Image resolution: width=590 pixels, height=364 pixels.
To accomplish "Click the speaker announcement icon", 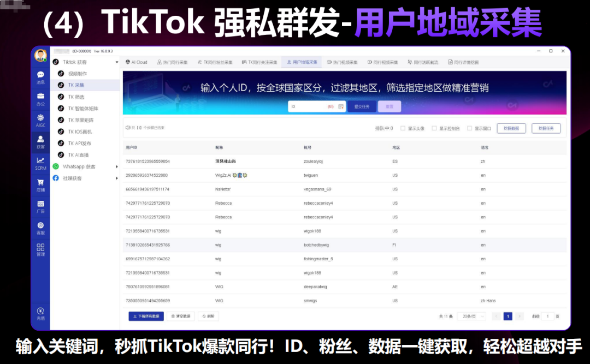I will coord(127,128).
